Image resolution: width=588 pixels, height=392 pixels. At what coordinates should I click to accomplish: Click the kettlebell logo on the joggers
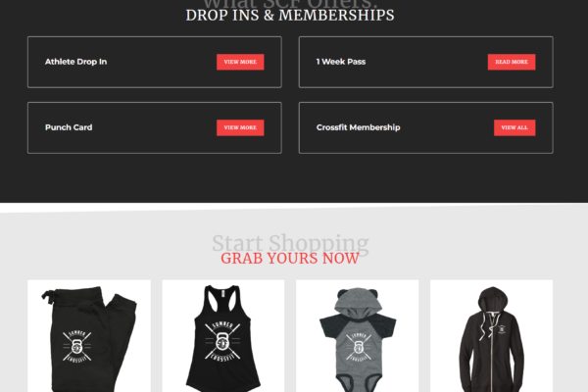[x=76, y=346]
